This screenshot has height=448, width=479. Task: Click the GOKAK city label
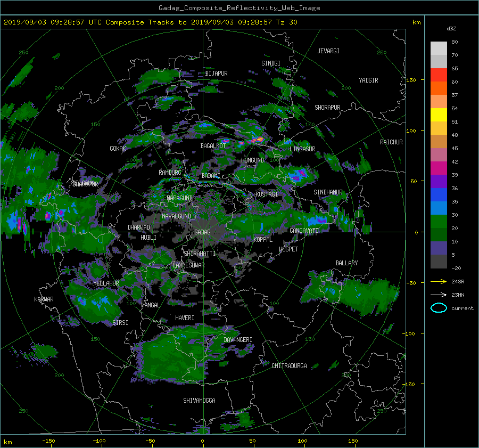click(118, 149)
